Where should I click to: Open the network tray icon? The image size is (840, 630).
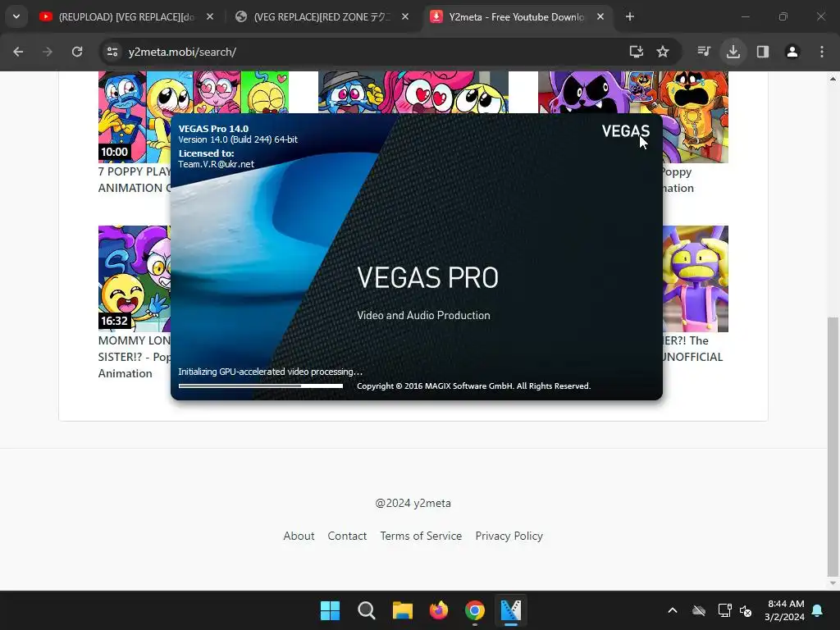point(724,610)
